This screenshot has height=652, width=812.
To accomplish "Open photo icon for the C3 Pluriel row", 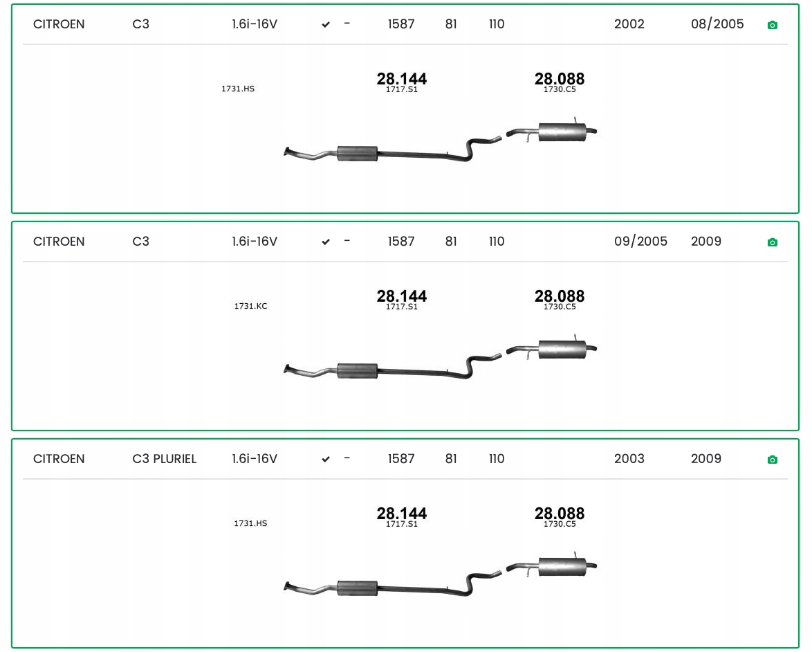I will pyautogui.click(x=773, y=460).
